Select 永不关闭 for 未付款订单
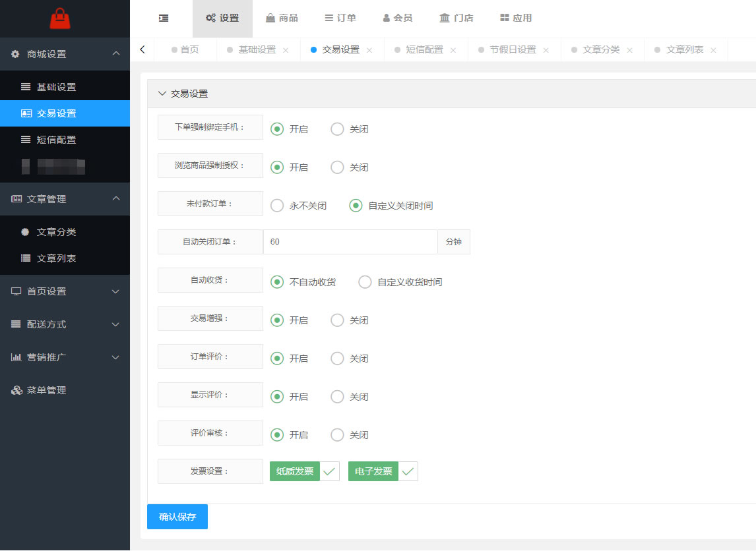The width and height of the screenshot is (756, 551). click(x=277, y=206)
